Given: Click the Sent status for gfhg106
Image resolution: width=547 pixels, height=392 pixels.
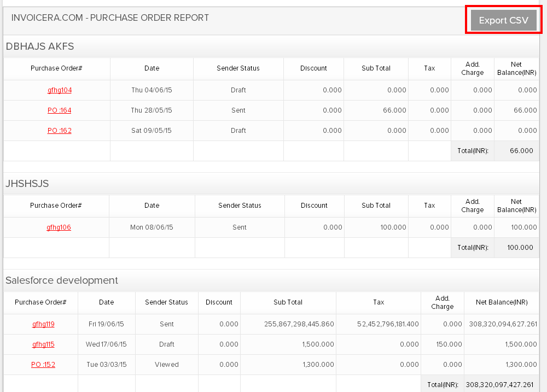Looking at the screenshot, I should click(x=240, y=227).
